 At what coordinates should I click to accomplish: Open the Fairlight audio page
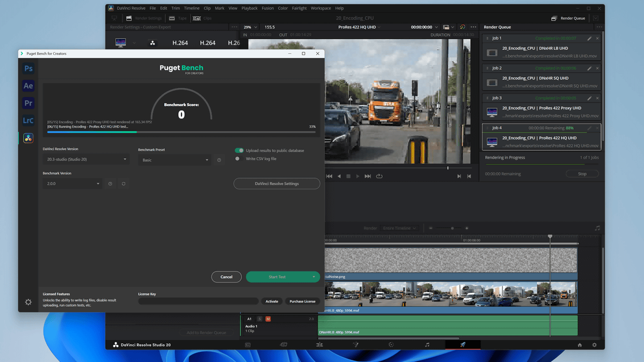tap(427, 345)
